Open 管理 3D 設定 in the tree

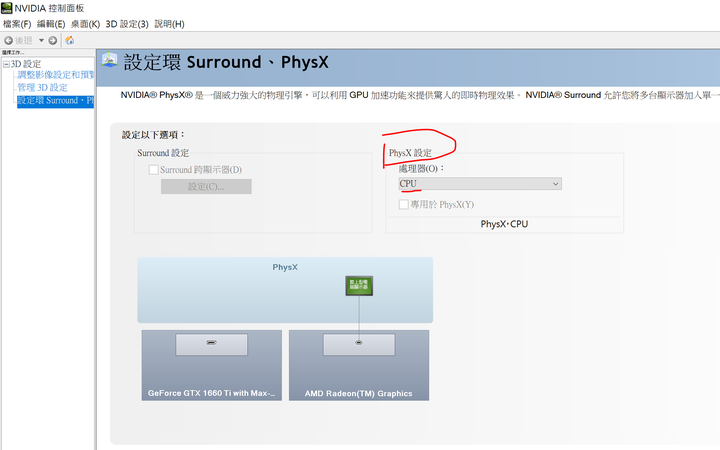pos(42,87)
